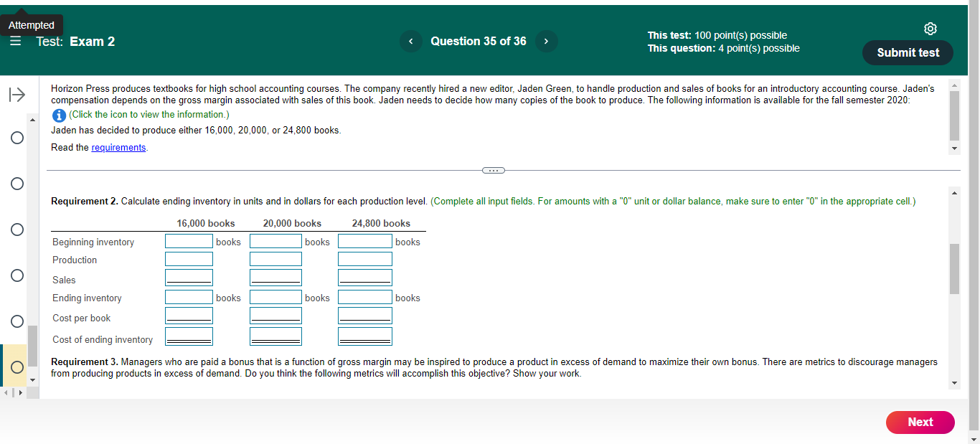
Task: Expand hidden content via the ellipsis divider
Action: click(x=493, y=170)
